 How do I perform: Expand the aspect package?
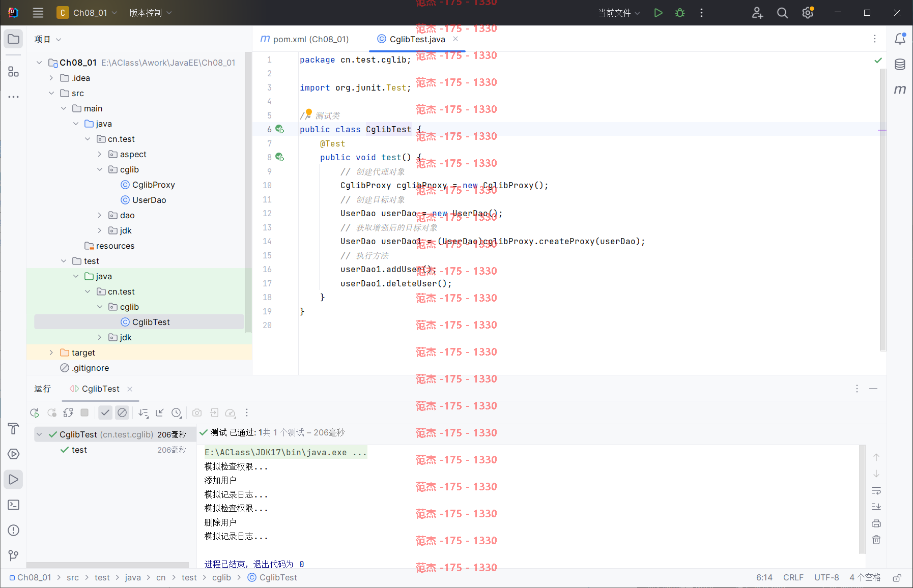click(x=100, y=154)
